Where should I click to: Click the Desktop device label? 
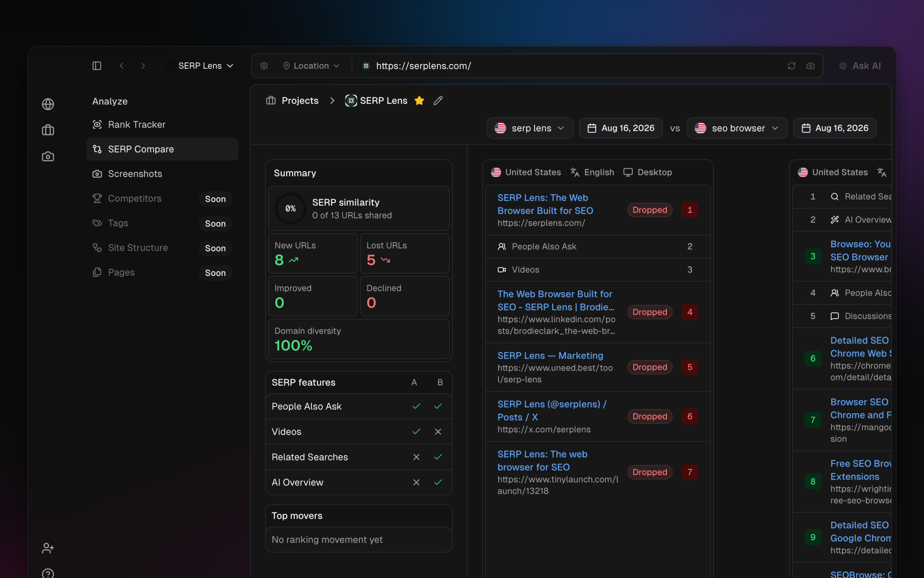point(648,172)
